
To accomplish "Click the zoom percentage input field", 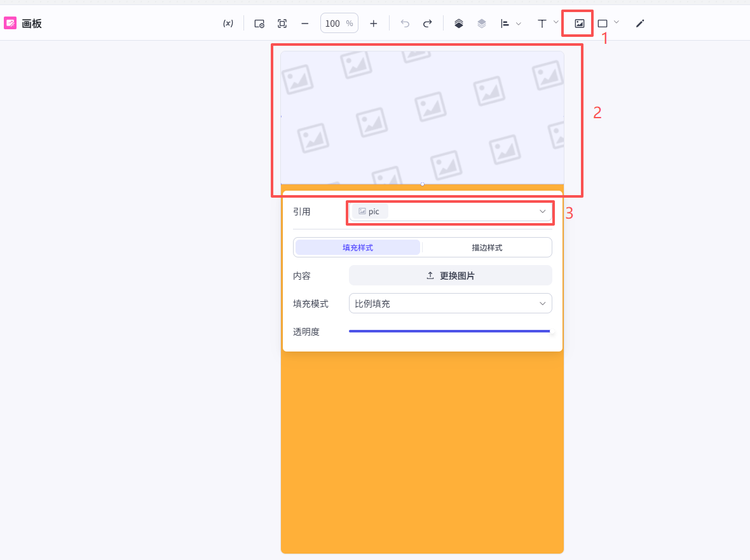I will pyautogui.click(x=333, y=24).
